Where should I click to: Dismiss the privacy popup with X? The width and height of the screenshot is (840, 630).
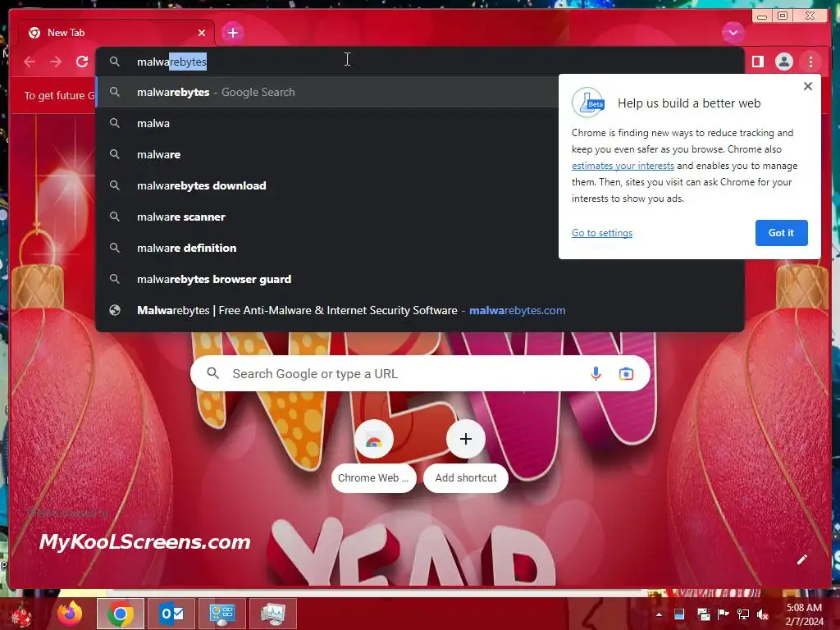tap(808, 86)
